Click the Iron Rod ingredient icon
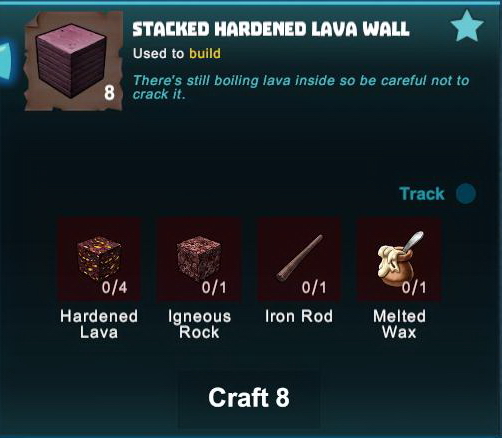The image size is (502, 438). pyautogui.click(x=299, y=259)
